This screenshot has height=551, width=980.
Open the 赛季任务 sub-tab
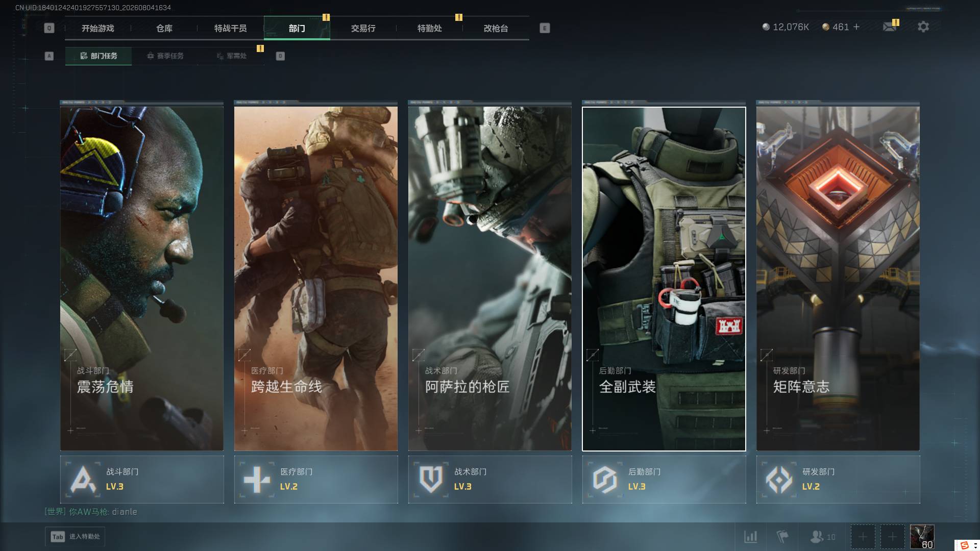pos(165,56)
